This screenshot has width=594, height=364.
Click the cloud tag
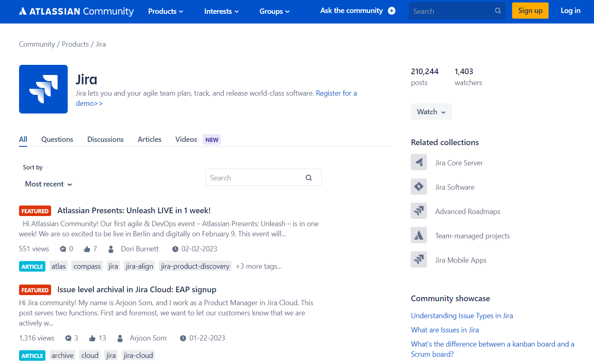90,355
